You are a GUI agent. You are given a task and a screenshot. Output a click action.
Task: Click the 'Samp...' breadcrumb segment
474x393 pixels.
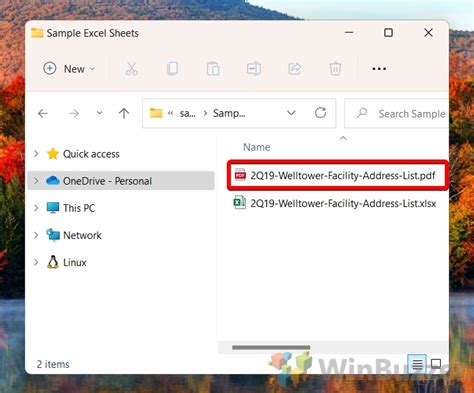click(x=229, y=113)
